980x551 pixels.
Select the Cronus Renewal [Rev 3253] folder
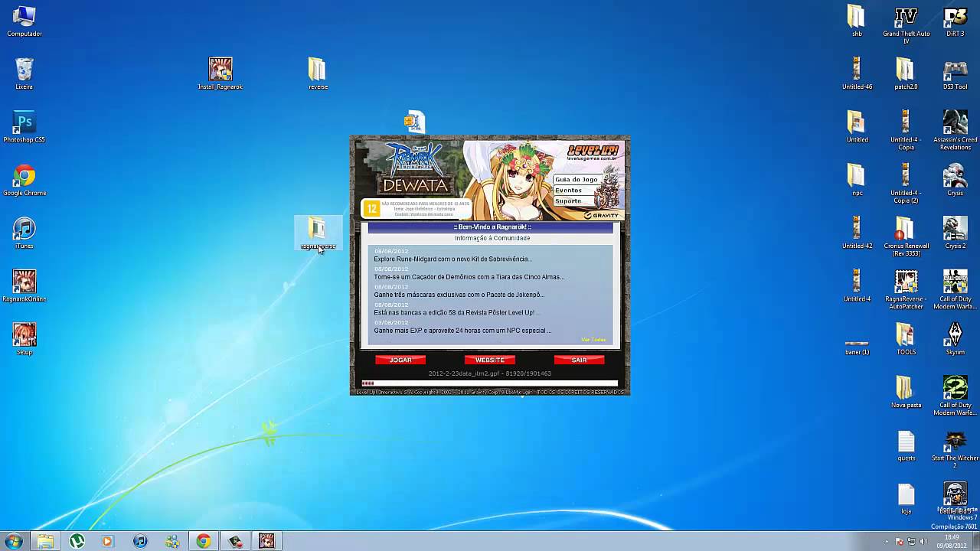[x=906, y=236]
